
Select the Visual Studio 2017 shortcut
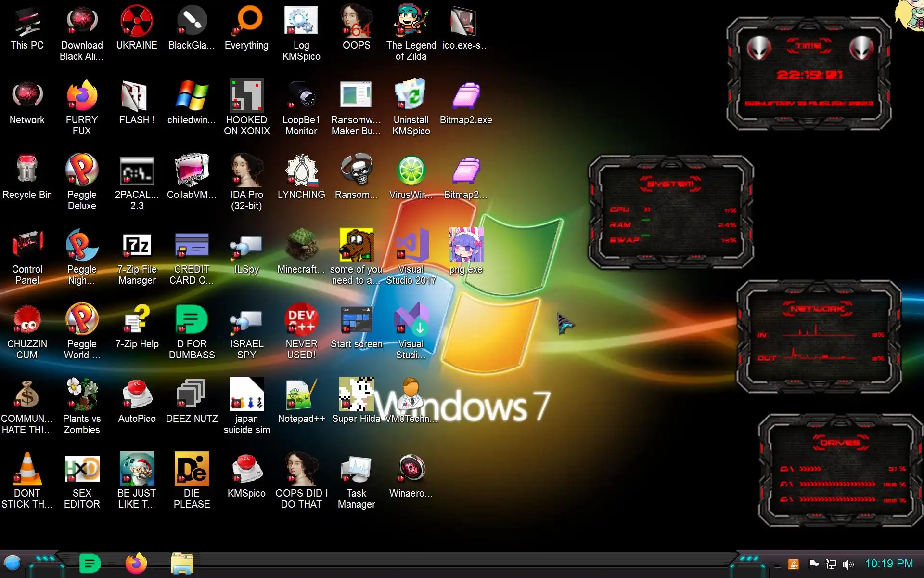coord(411,246)
